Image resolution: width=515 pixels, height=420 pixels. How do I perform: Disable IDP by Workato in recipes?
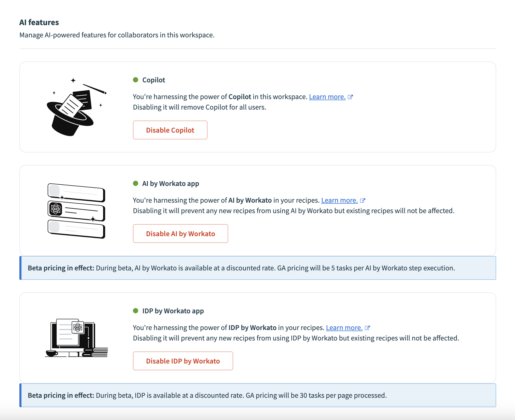click(183, 361)
